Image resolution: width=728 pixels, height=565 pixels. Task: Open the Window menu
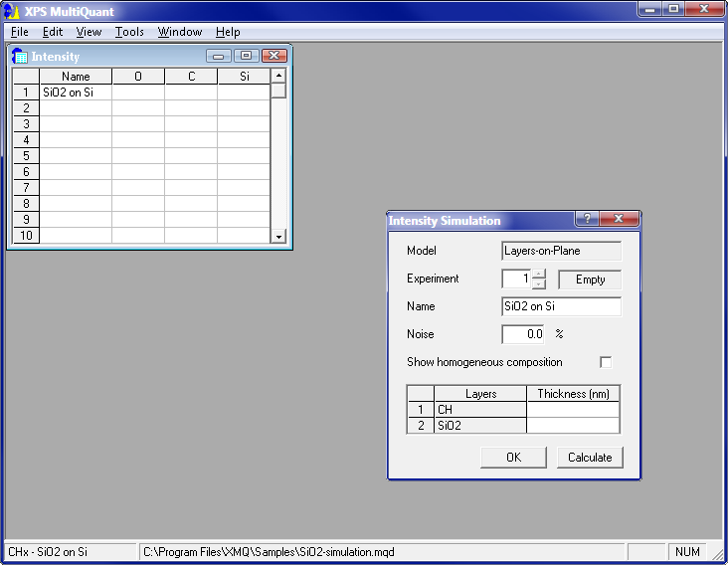click(180, 32)
